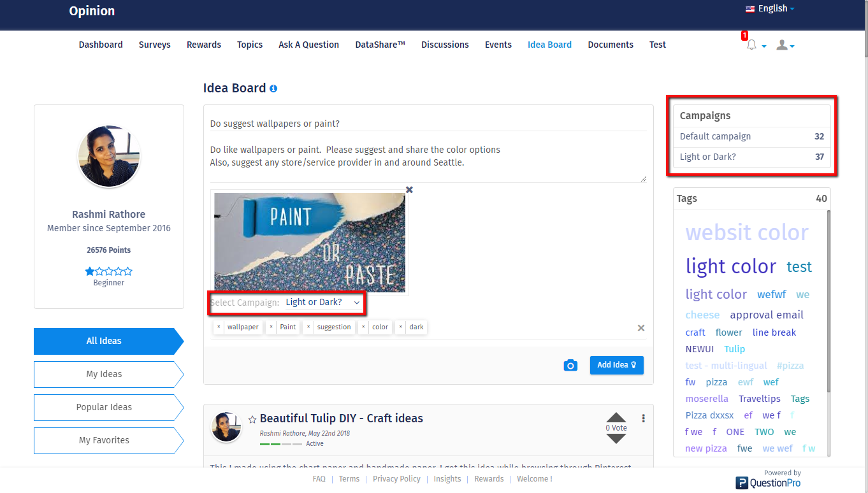Open the Light or Dark? campaign
Image resolution: width=868 pixels, height=493 pixels.
[x=707, y=157]
